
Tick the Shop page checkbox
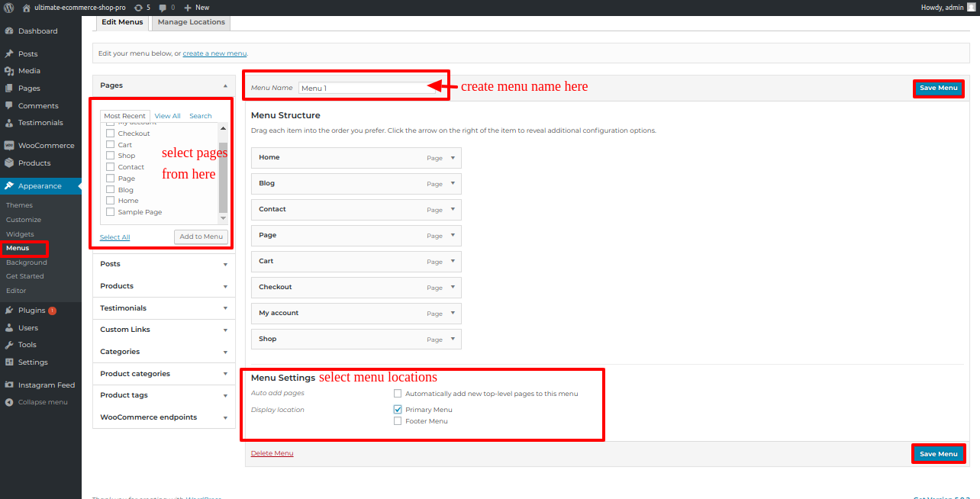coord(111,156)
